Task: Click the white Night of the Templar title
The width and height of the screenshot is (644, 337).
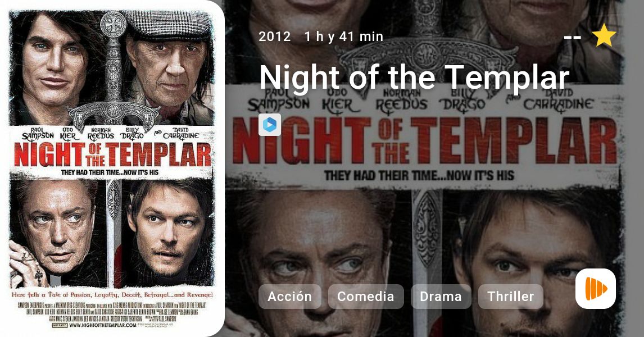Action: point(414,77)
